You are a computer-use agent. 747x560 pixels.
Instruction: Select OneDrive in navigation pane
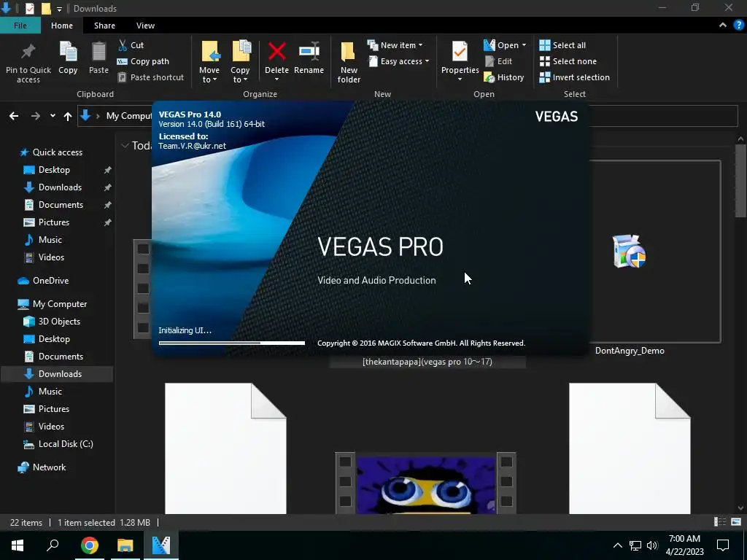point(50,281)
